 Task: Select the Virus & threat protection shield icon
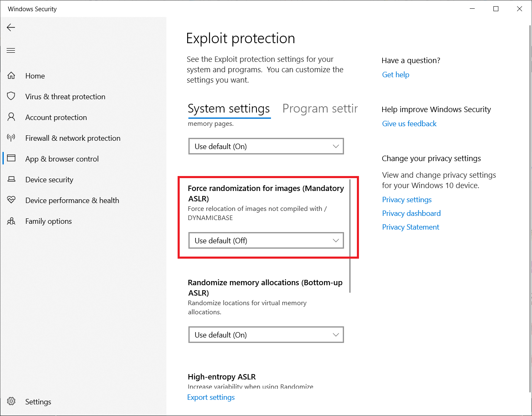tap(11, 96)
